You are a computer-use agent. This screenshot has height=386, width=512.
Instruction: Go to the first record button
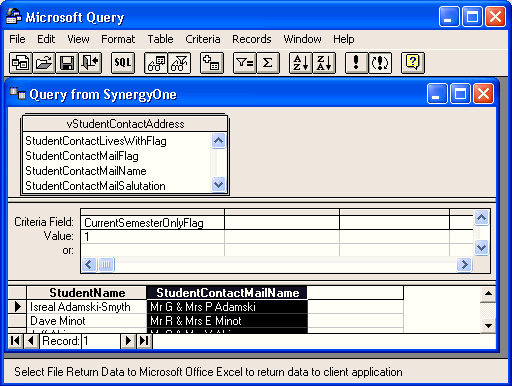(x=15, y=341)
